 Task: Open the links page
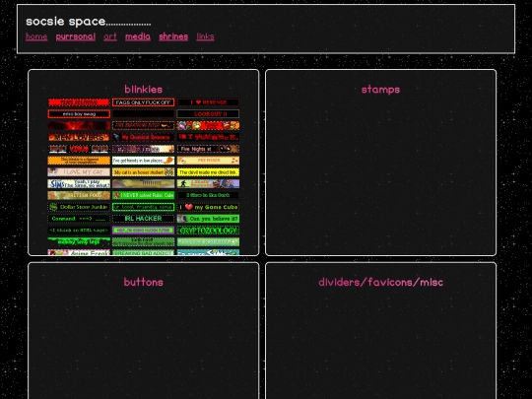205,36
